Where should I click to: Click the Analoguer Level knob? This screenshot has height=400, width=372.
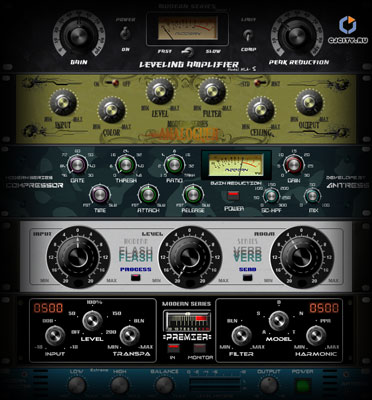[x=160, y=91]
